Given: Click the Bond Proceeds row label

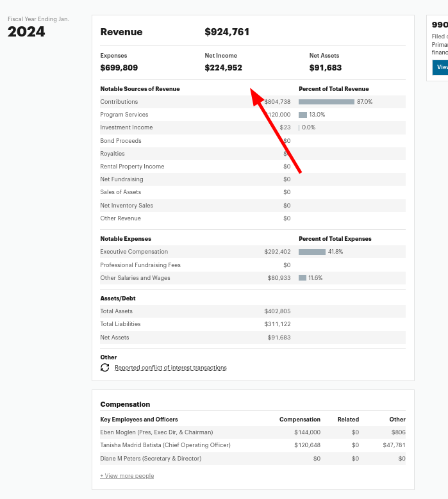Looking at the screenshot, I should coord(120,141).
